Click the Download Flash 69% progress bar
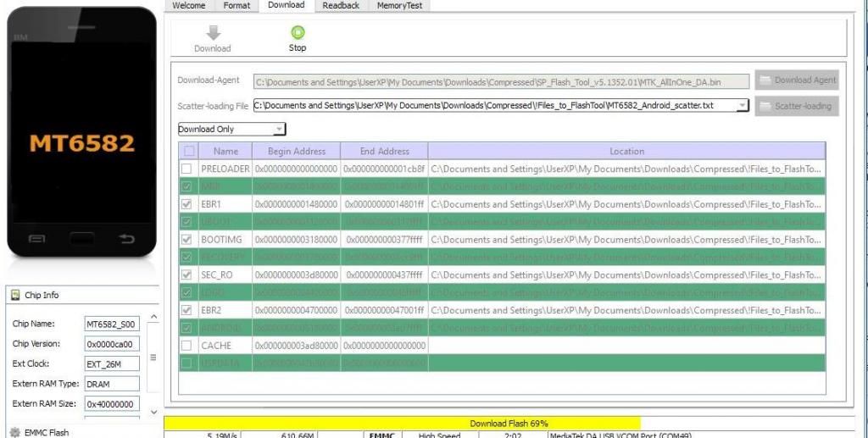 [509, 423]
